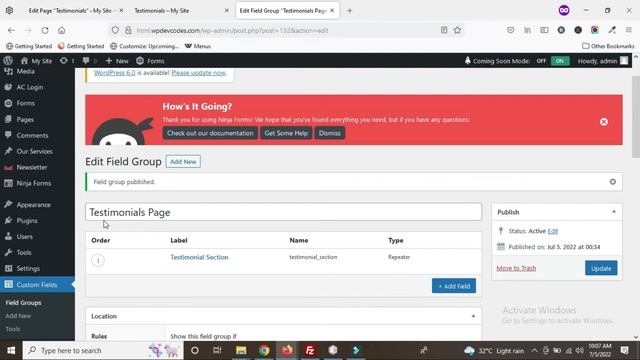Close the Edit Field Group tab
Image resolution: width=640 pixels, height=360 pixels.
pos(332,11)
